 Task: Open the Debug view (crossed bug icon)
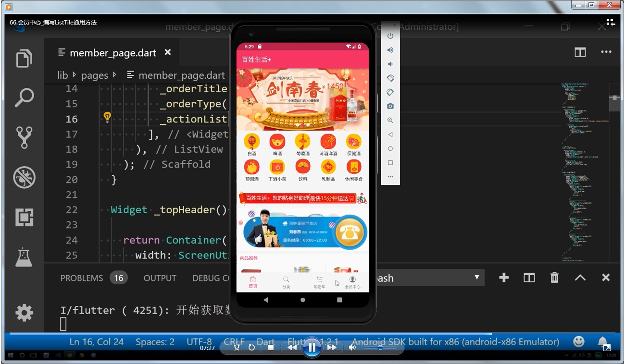24,177
